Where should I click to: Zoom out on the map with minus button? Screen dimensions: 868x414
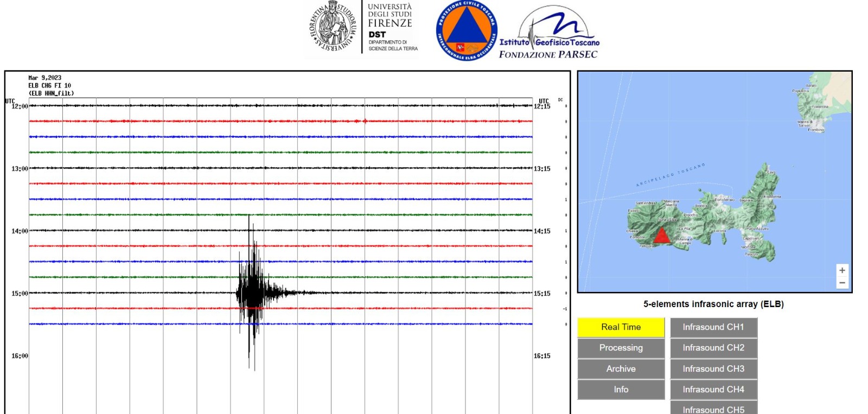tap(842, 283)
